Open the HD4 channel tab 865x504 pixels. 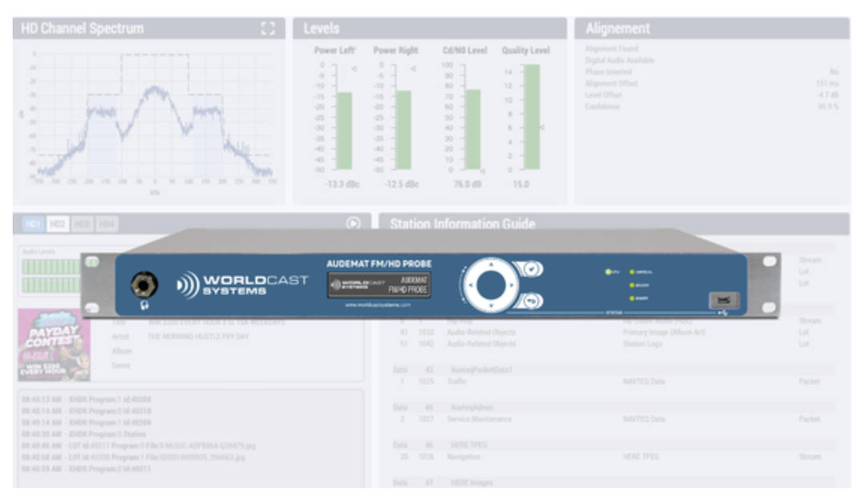point(107,224)
